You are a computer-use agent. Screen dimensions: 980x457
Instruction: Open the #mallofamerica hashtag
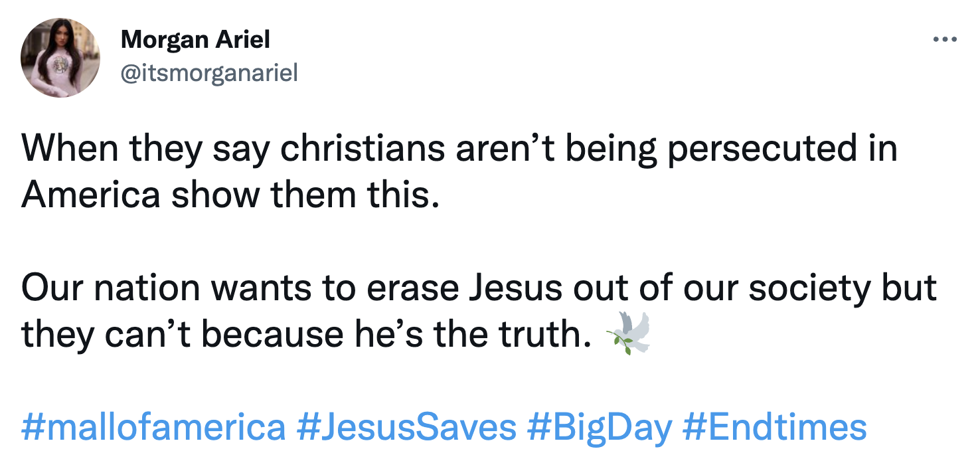click(x=153, y=427)
